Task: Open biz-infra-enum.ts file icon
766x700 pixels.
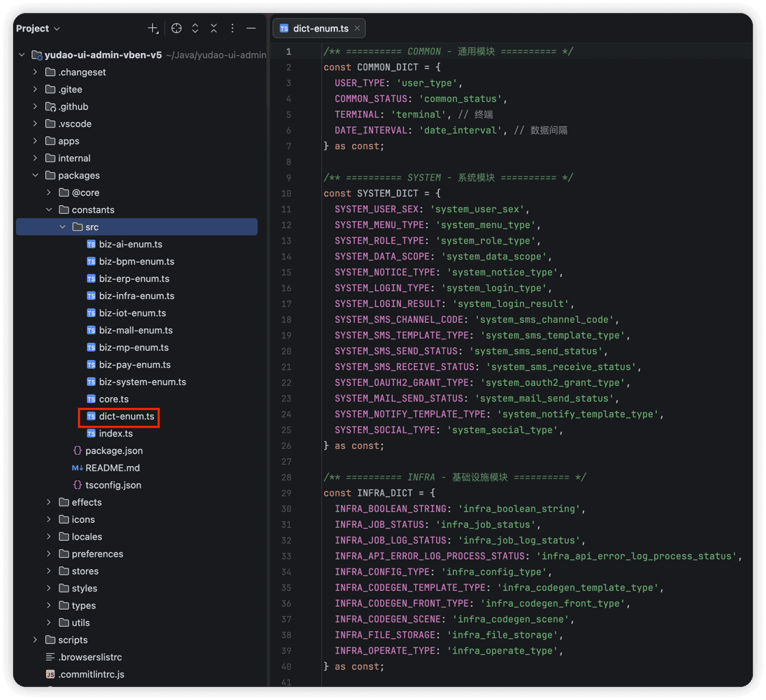Action: 91,295
